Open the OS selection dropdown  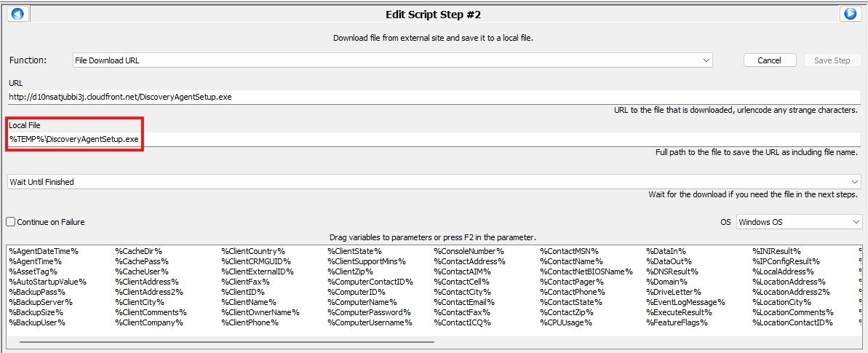(798, 222)
